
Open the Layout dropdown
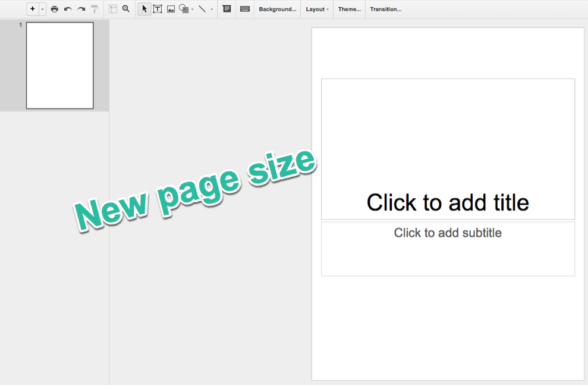click(x=316, y=9)
